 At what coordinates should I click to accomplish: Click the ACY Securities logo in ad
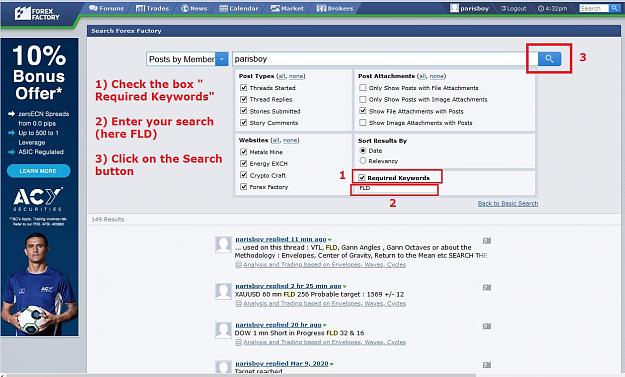click(x=38, y=199)
